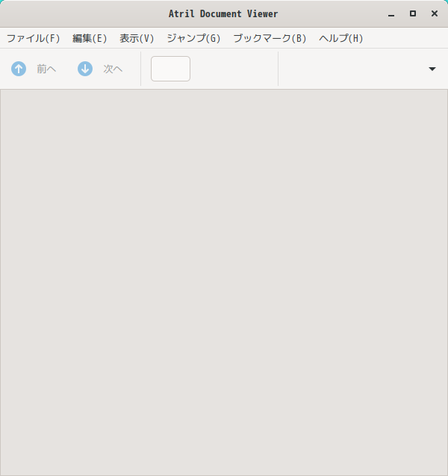The height and width of the screenshot is (476, 448).
Task: Open the ヘルプ(H) menu
Action: (x=341, y=38)
